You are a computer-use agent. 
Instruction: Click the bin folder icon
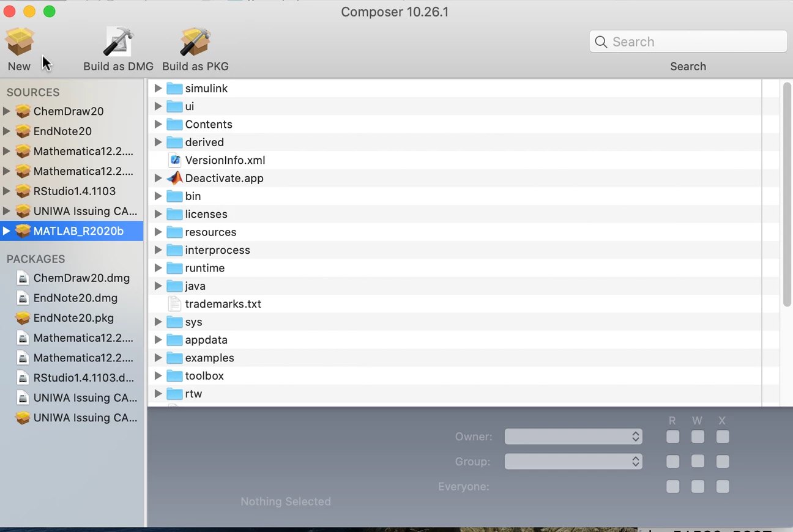(175, 196)
